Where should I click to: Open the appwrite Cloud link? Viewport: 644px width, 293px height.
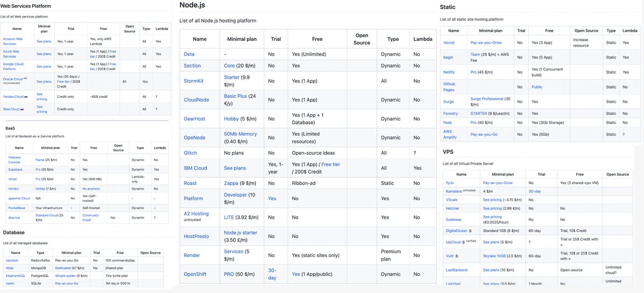click(x=19, y=198)
